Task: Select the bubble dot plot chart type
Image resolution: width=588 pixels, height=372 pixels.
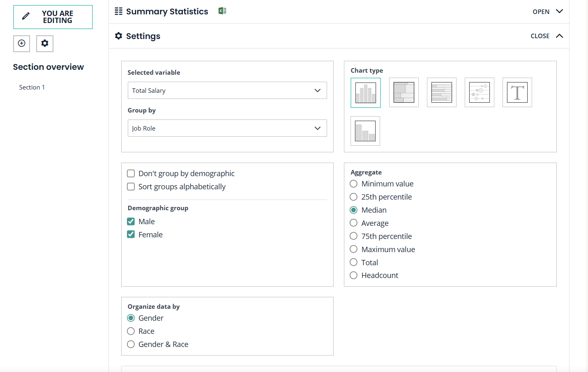Action: tap(479, 92)
